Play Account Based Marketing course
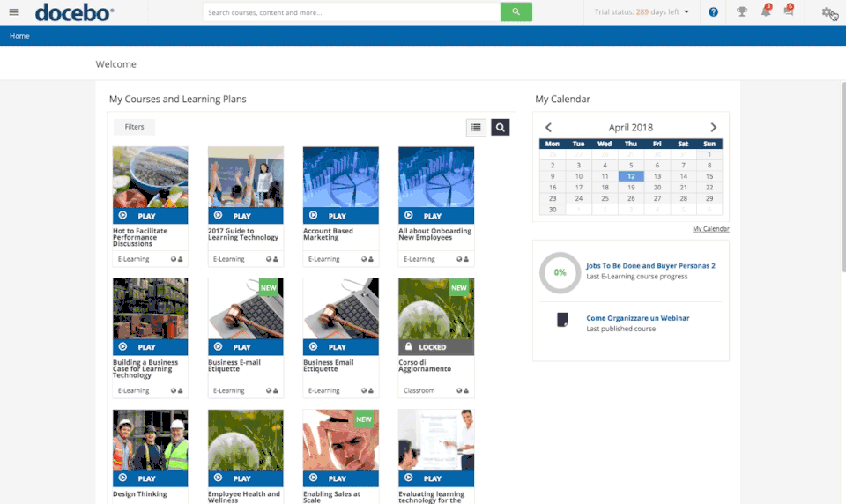This screenshot has height=504, width=846. coord(340,215)
